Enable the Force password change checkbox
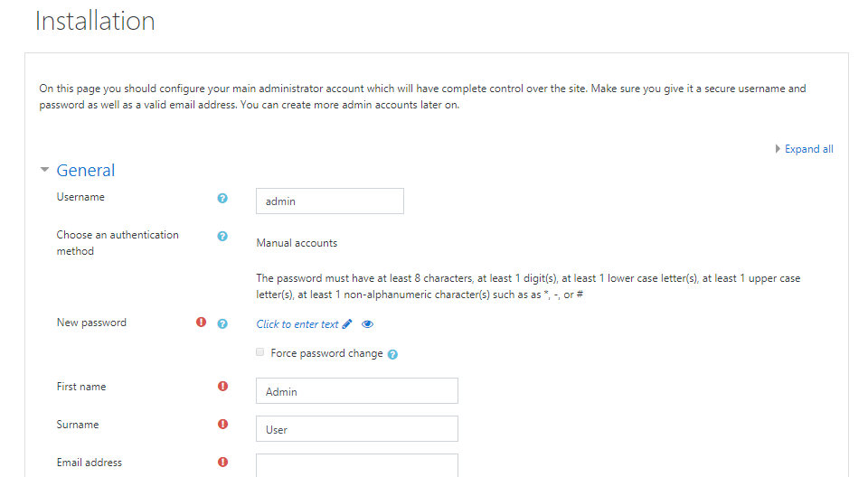The height and width of the screenshot is (477, 868). coord(260,352)
